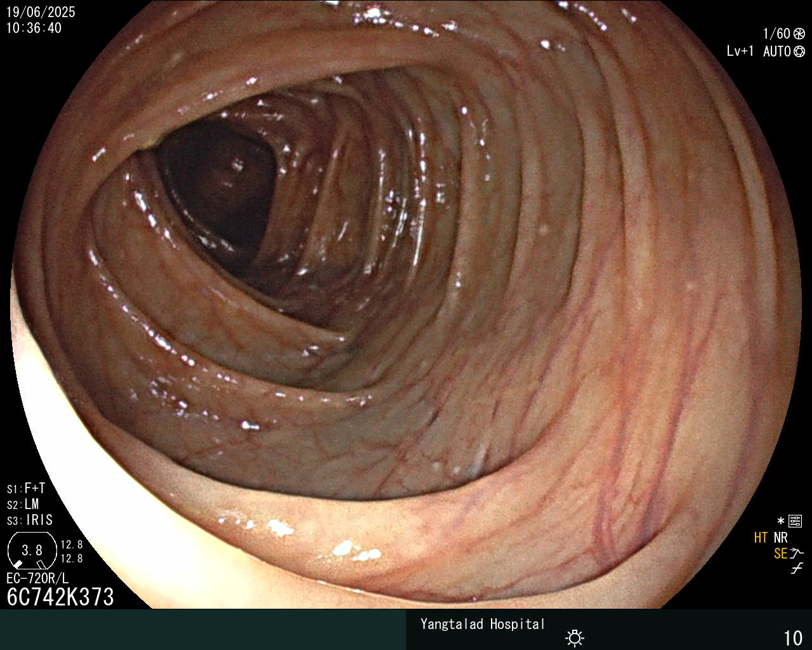Click the Lv+1 brightness level indicator
Viewport: 812px width, 650px height.
[x=740, y=51]
